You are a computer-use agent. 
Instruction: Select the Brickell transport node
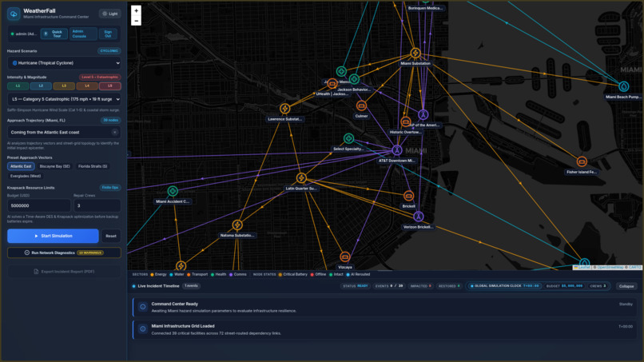(x=408, y=196)
